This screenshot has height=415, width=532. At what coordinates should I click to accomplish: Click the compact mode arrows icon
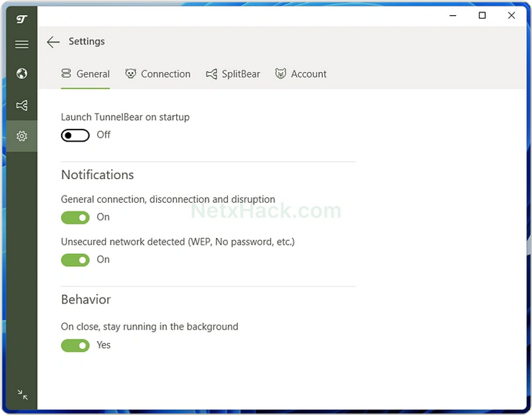tap(22, 394)
